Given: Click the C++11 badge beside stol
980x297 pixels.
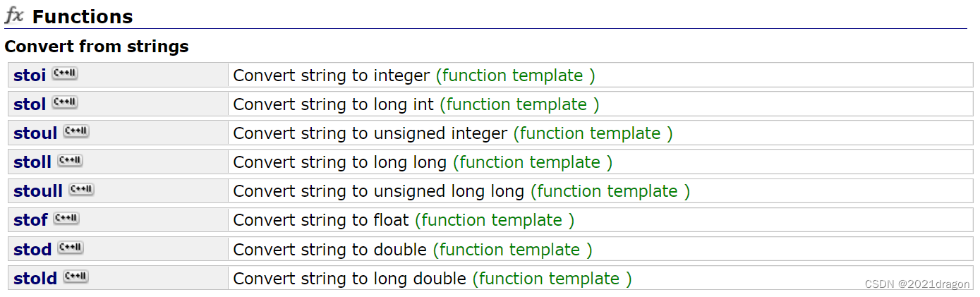Looking at the screenshot, I should [65, 102].
